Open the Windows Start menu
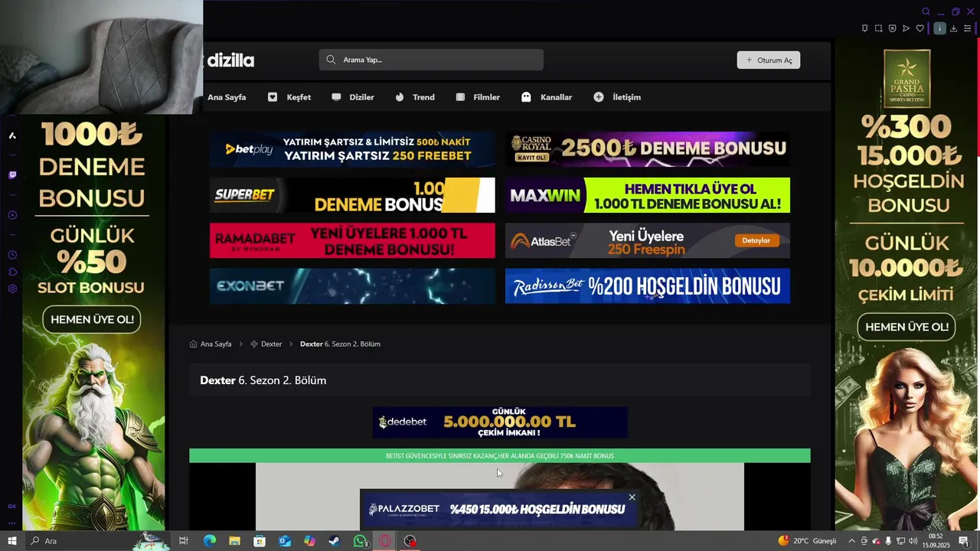The width and height of the screenshot is (980, 551). click(x=11, y=541)
